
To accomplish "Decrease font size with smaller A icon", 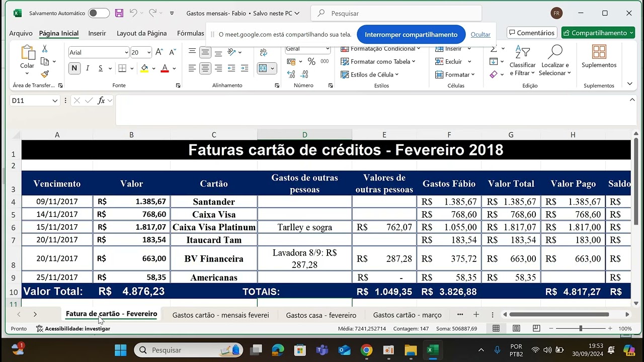I will [x=172, y=52].
